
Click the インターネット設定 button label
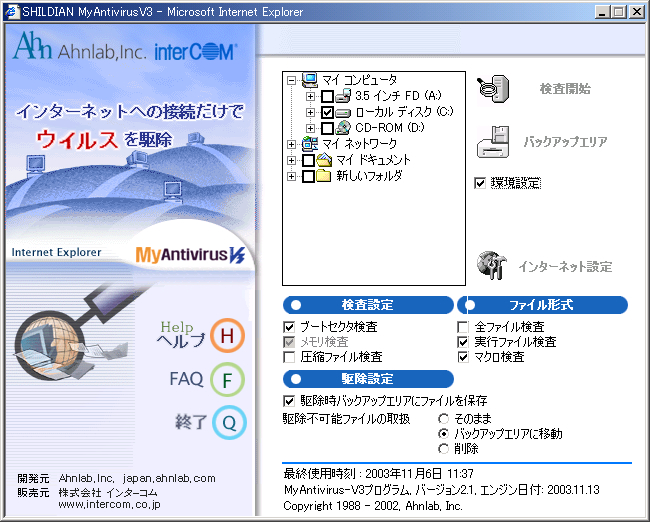click(x=565, y=266)
